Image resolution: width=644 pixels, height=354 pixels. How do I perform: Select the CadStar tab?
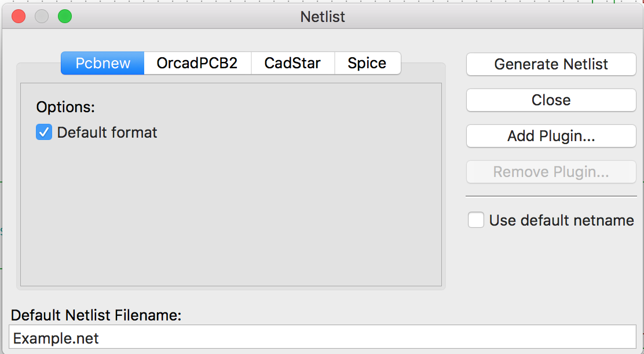click(292, 63)
